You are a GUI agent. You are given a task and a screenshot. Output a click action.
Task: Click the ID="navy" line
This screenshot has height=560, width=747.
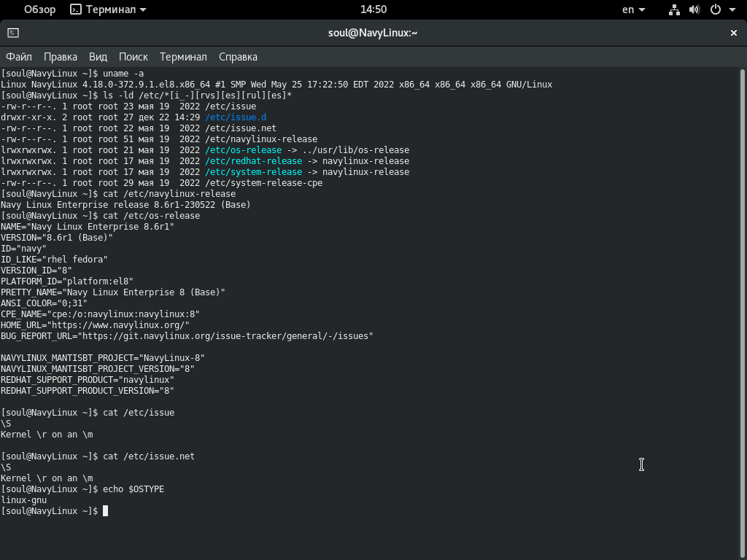(x=24, y=249)
